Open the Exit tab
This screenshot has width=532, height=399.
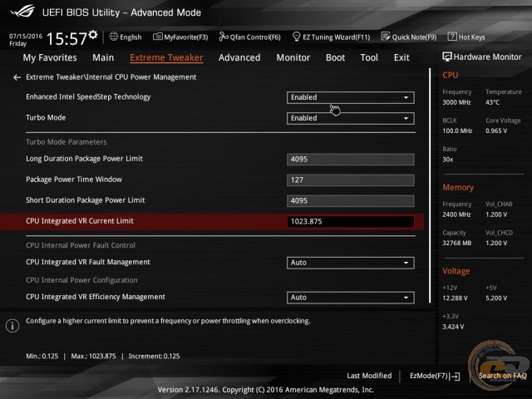click(x=401, y=57)
